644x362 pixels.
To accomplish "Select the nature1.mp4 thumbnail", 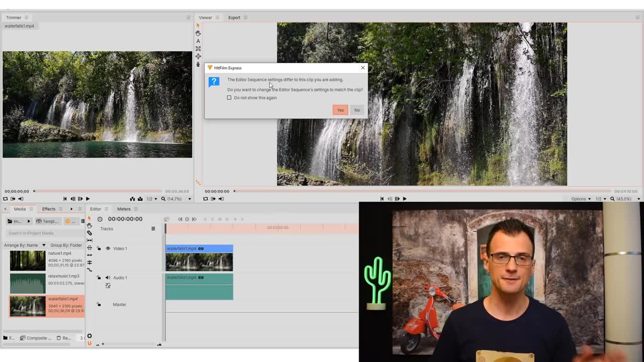I will pyautogui.click(x=28, y=260).
